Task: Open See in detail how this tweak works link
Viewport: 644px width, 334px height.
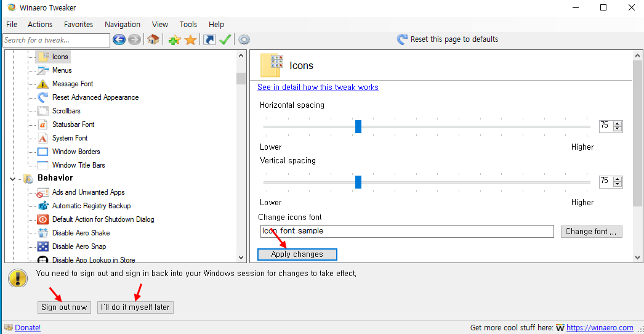Action: coord(318,88)
